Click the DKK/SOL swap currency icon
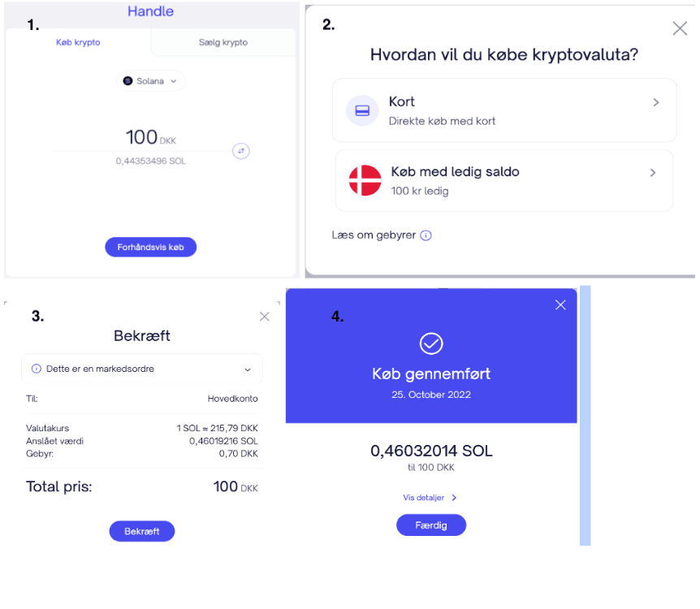Viewport: 700px width, 609px height. point(241,151)
